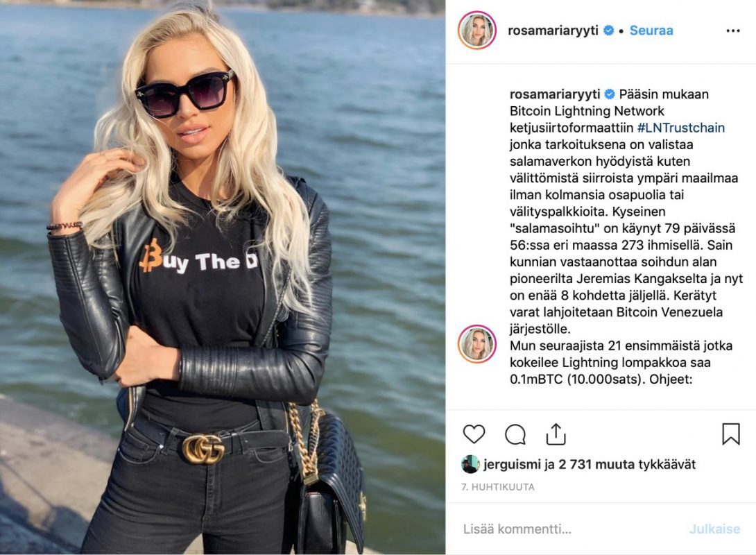The height and width of the screenshot is (555, 756).
Task: Follow account with the Seuraa button
Action: (x=651, y=31)
